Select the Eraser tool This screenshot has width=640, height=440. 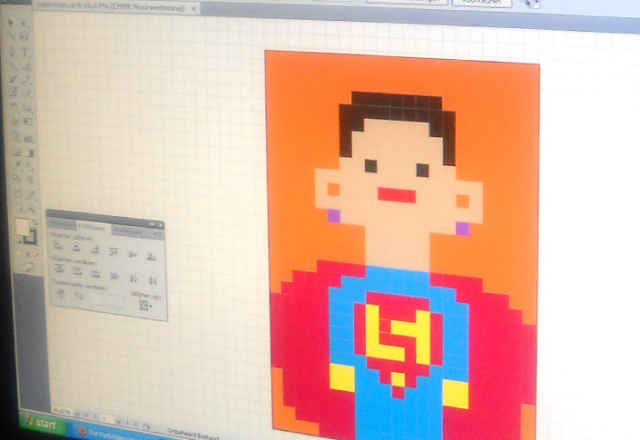point(27,93)
